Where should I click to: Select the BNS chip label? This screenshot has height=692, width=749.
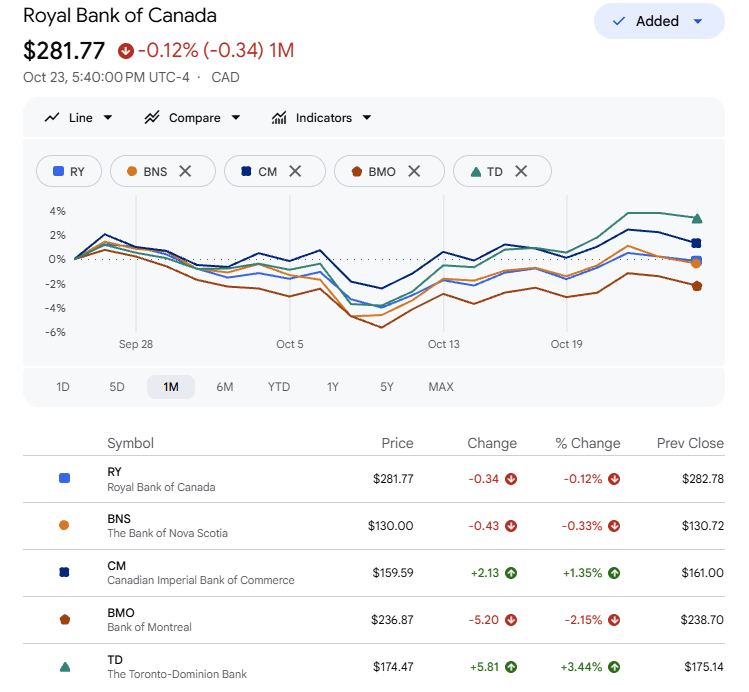[155, 171]
